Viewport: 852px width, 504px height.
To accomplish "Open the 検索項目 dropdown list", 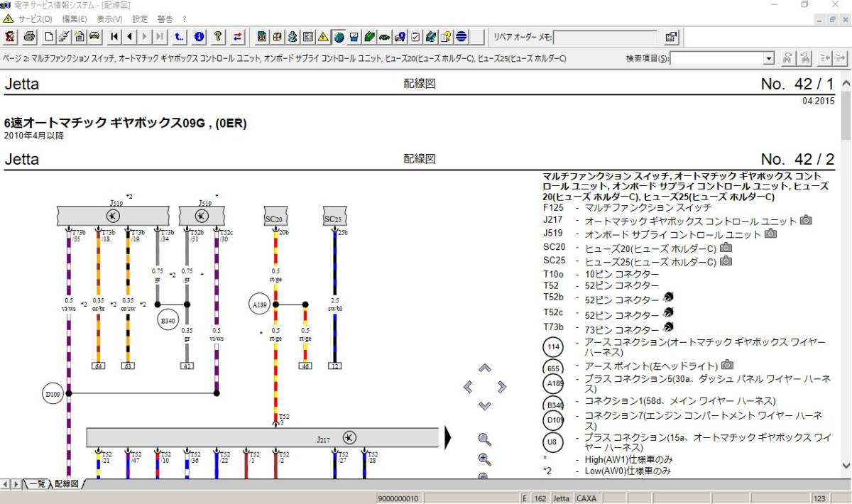I will pyautogui.click(x=768, y=57).
